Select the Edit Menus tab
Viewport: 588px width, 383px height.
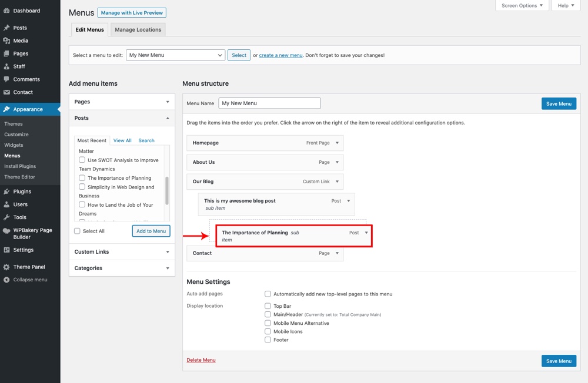tap(89, 29)
